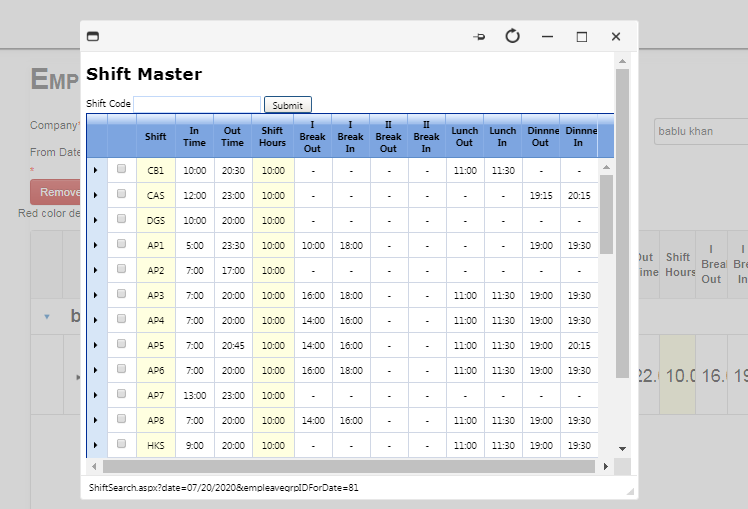Expand the AP8 row arrow
This screenshot has height=509, width=748.
coord(95,420)
